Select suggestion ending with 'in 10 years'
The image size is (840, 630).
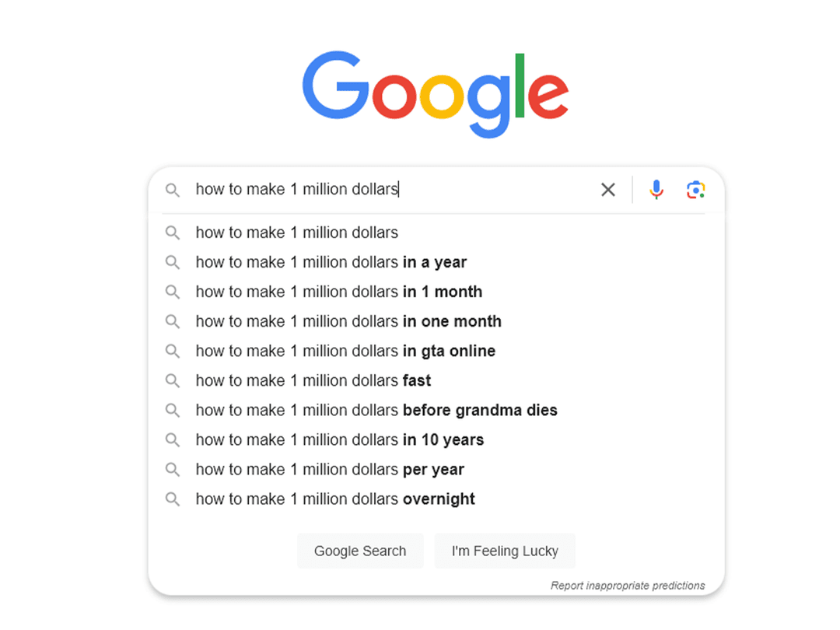[339, 439]
